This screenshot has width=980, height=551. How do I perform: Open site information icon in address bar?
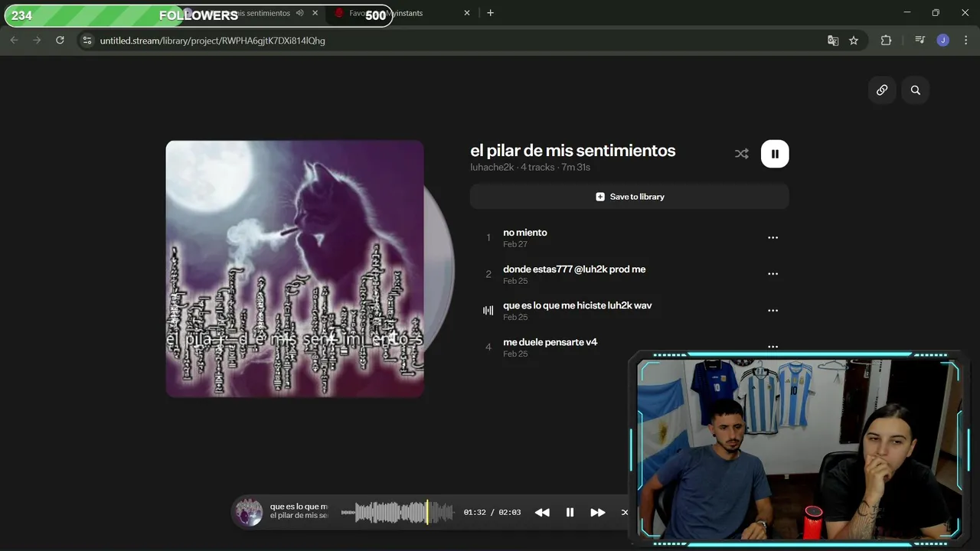pyautogui.click(x=87, y=41)
